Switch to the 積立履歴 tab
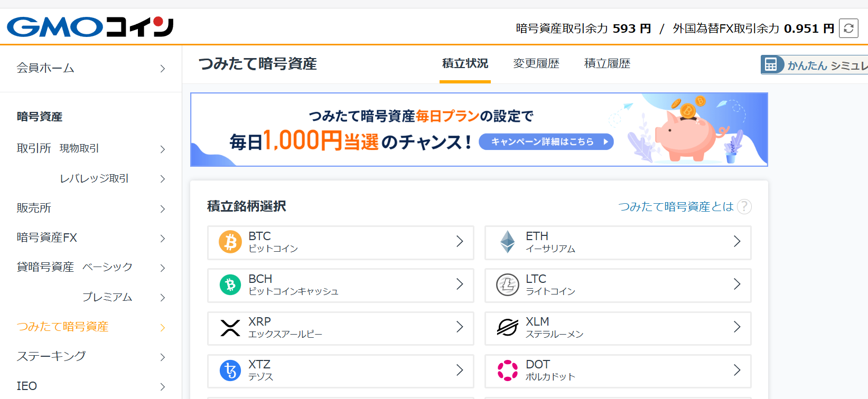 tap(608, 64)
